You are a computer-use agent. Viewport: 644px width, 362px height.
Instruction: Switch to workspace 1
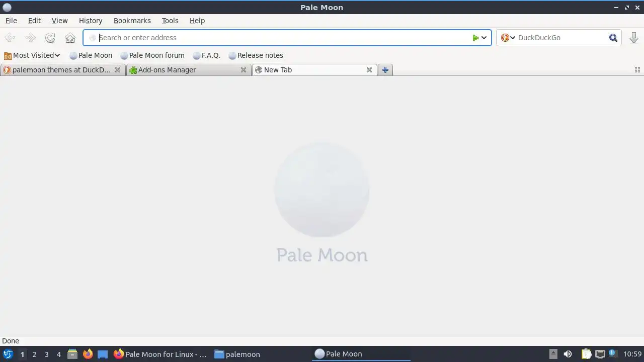pyautogui.click(x=22, y=354)
